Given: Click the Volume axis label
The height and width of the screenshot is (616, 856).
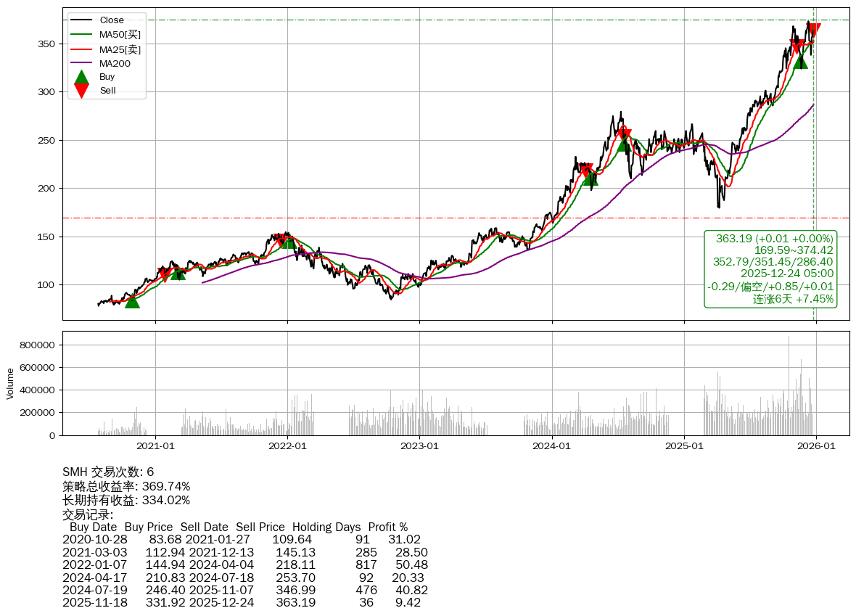Looking at the screenshot, I should click(10, 383).
